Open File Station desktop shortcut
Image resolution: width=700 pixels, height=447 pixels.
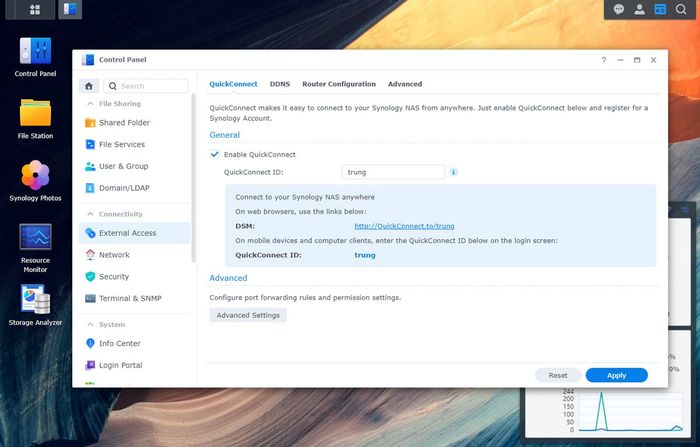click(x=35, y=119)
